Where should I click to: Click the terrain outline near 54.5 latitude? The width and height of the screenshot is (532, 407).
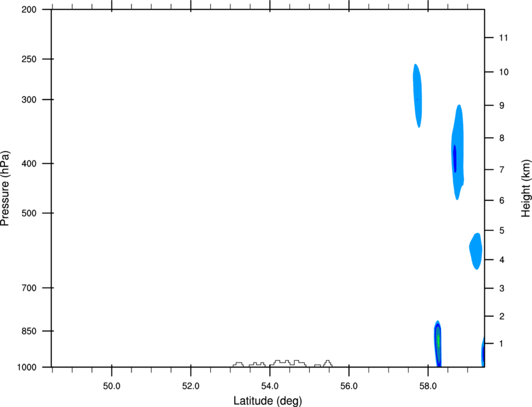click(288, 363)
